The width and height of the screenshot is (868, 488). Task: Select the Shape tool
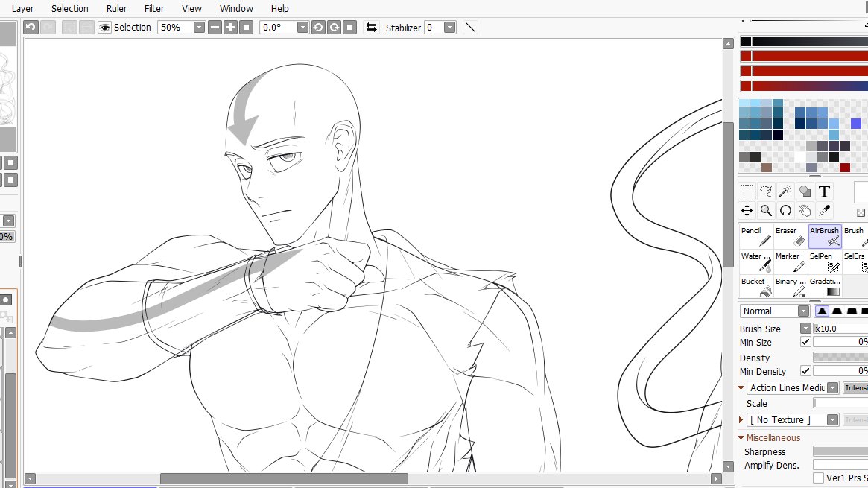pos(805,191)
